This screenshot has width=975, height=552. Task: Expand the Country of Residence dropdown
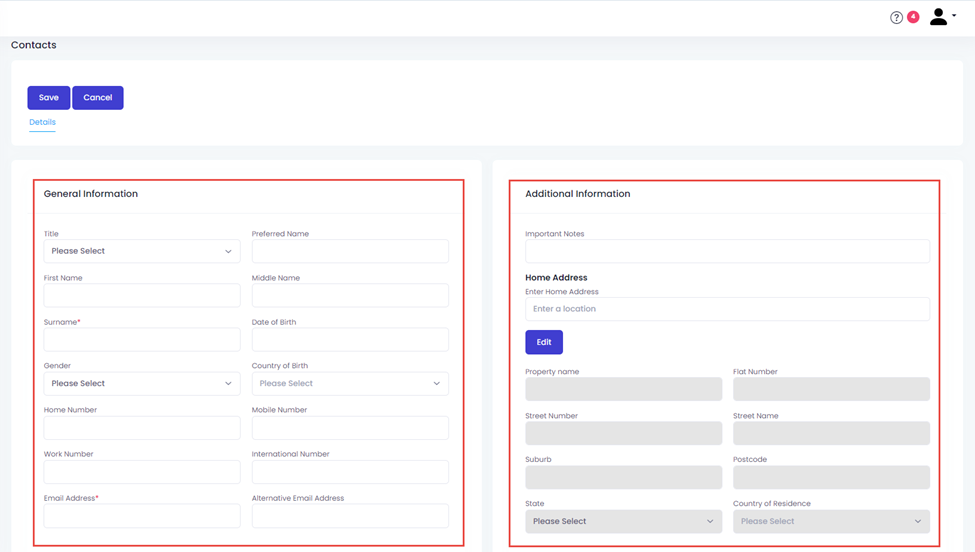831,522
